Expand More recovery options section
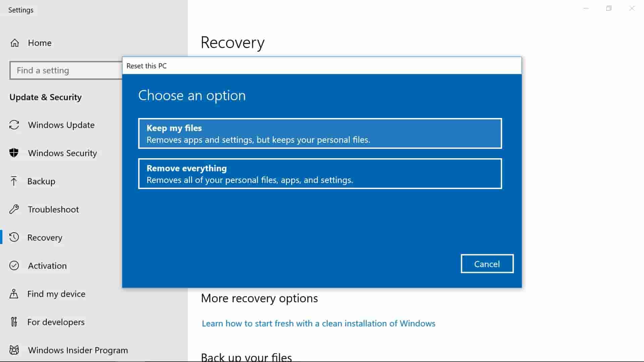644x362 pixels. [259, 297]
